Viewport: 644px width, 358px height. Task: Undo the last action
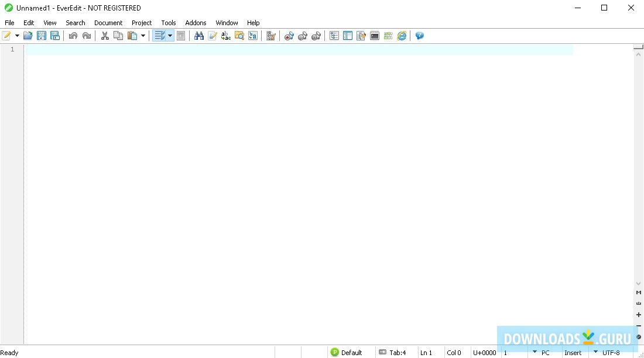coord(73,36)
